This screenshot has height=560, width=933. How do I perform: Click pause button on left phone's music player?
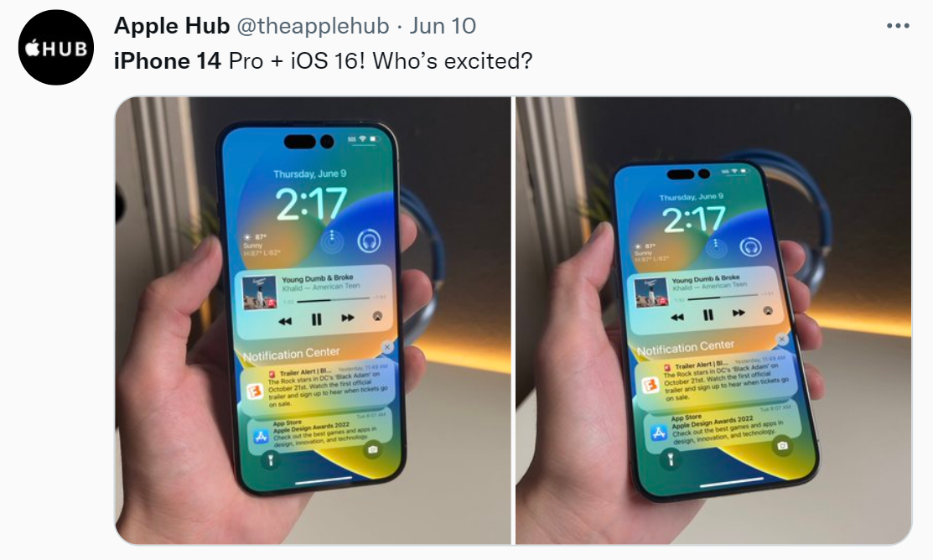tap(317, 319)
